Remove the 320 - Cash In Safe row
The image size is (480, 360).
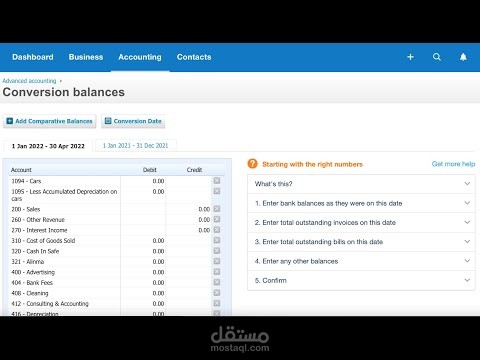click(217, 251)
